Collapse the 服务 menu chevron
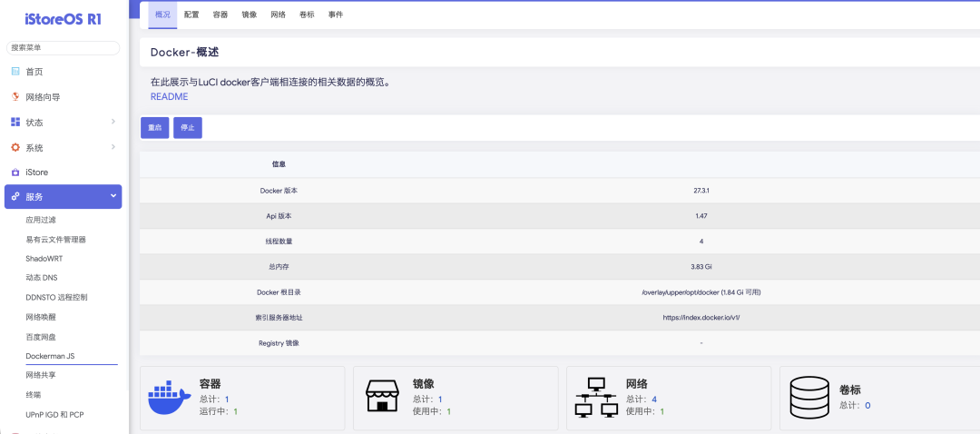Image resolution: width=980 pixels, height=434 pixels. (x=113, y=196)
